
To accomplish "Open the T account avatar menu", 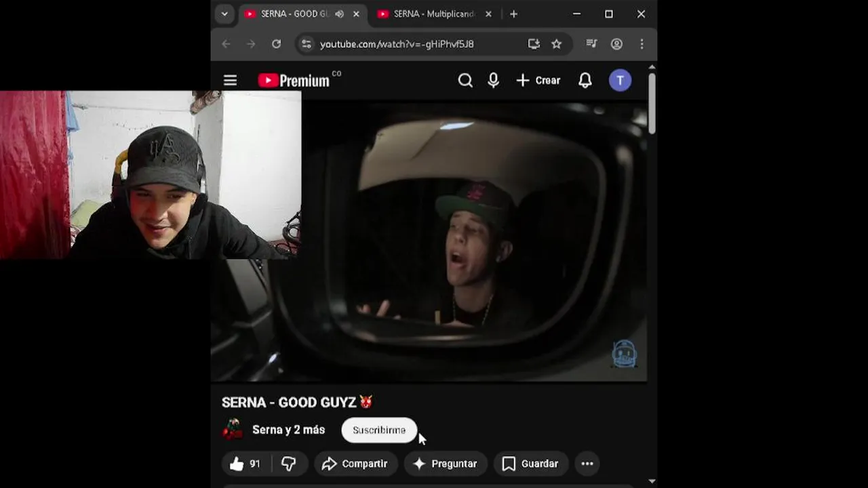I will tap(620, 81).
